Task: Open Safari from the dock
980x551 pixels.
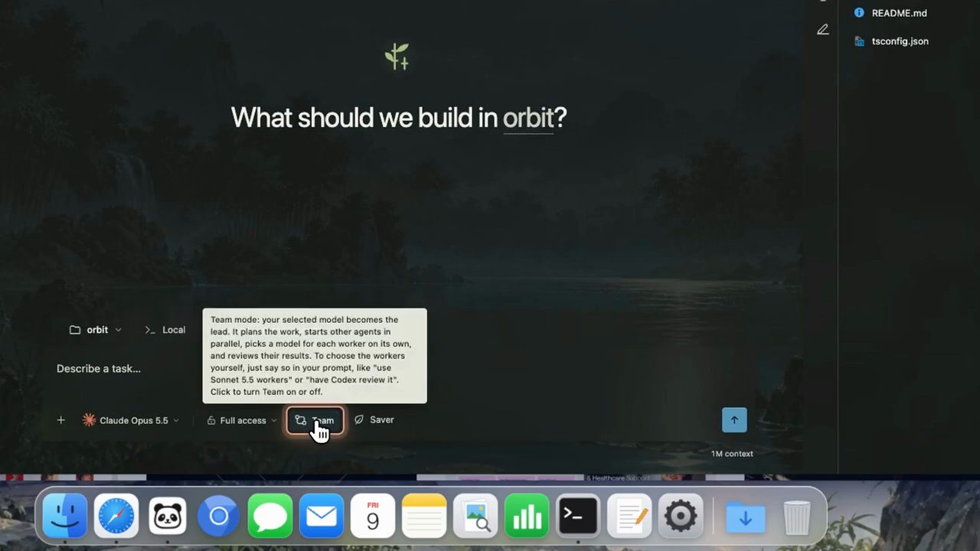Action: click(116, 517)
